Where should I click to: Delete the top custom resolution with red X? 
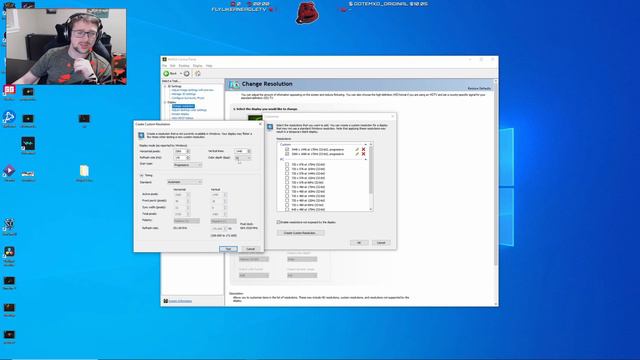(x=363, y=149)
